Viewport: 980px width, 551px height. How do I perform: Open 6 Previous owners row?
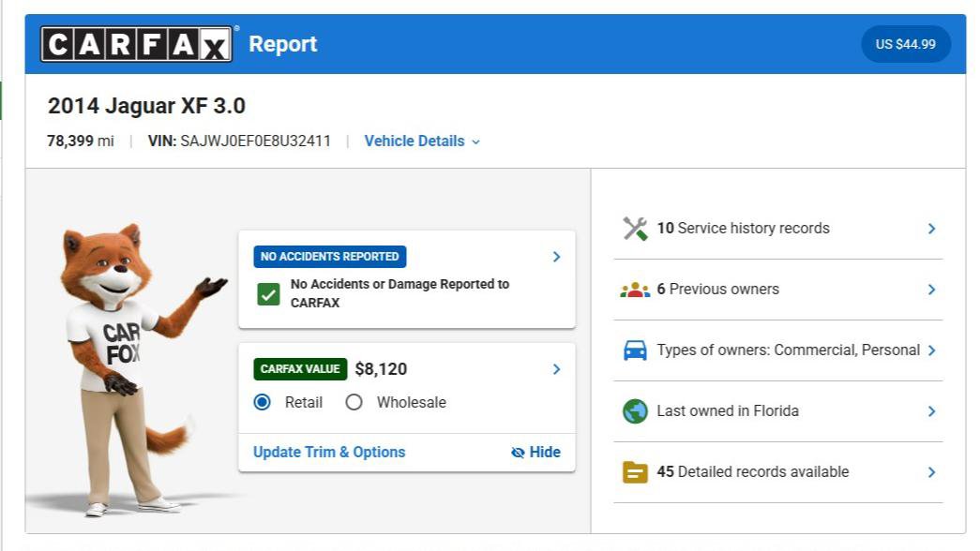point(778,290)
